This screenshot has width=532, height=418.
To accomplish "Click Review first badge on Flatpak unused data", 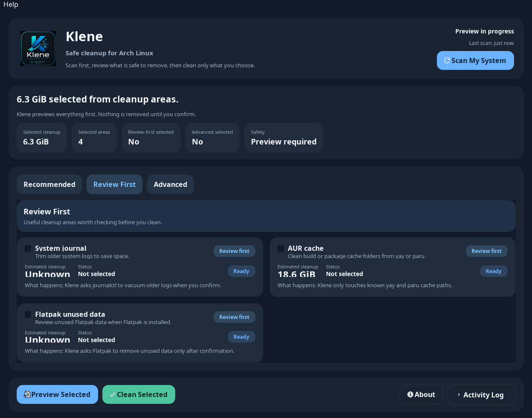I will (x=234, y=317).
